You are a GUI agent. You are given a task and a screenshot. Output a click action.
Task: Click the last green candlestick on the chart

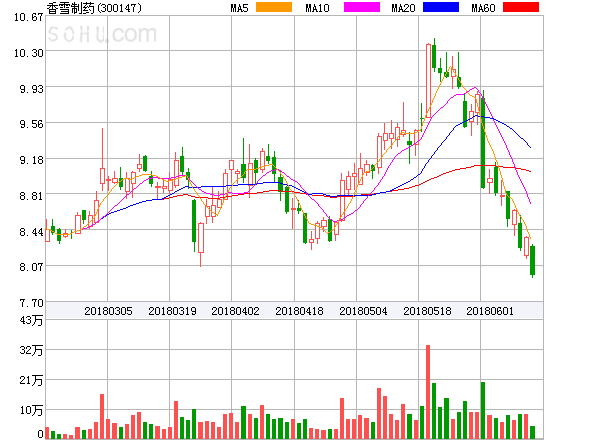(532, 261)
